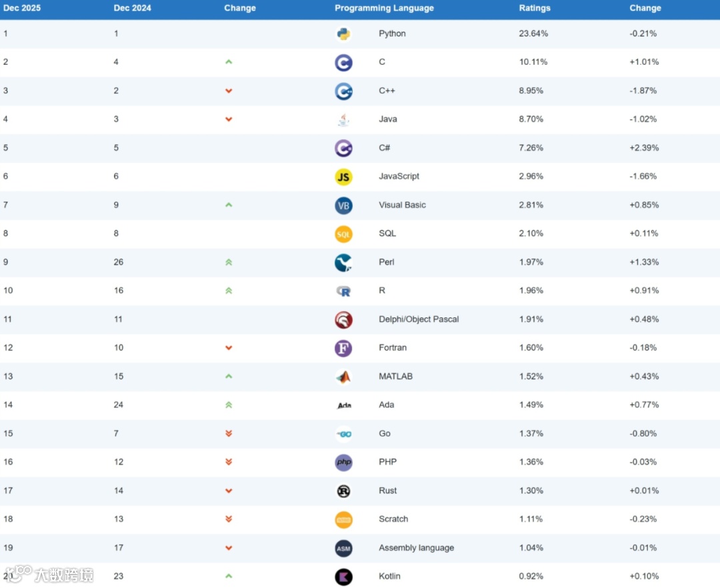Click the -1.87% change value

tap(643, 91)
